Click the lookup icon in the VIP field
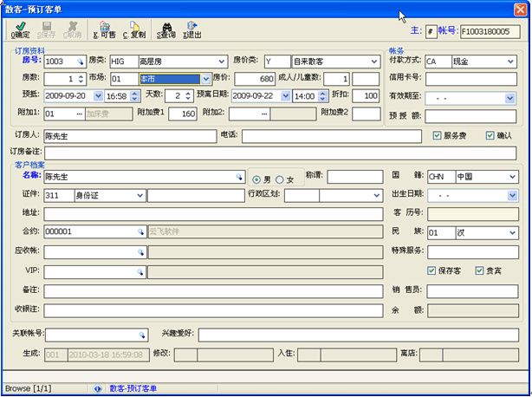532x397 pixels. (140, 272)
